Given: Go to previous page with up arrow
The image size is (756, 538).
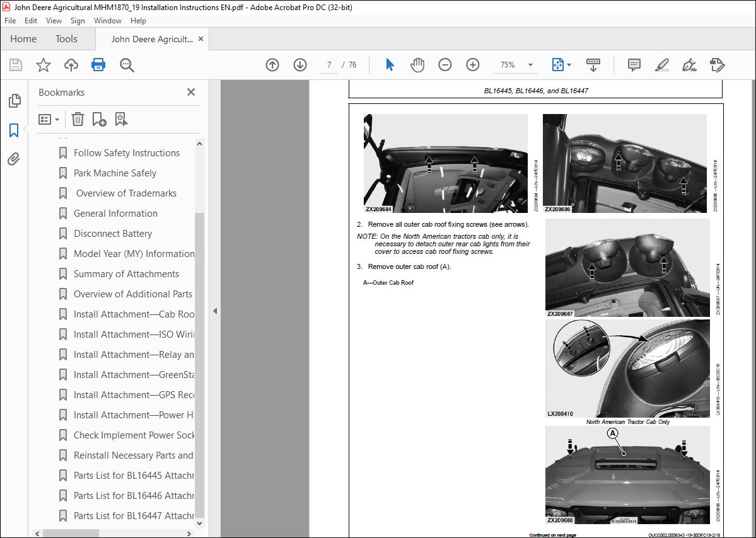Looking at the screenshot, I should click(x=272, y=64).
